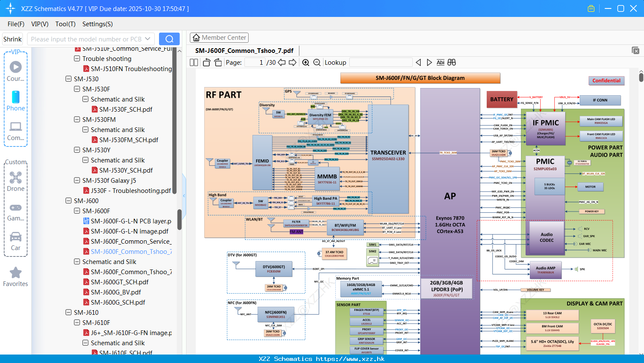Find previous lookup result triangle
Screen dimensions: 644x363
point(418,62)
